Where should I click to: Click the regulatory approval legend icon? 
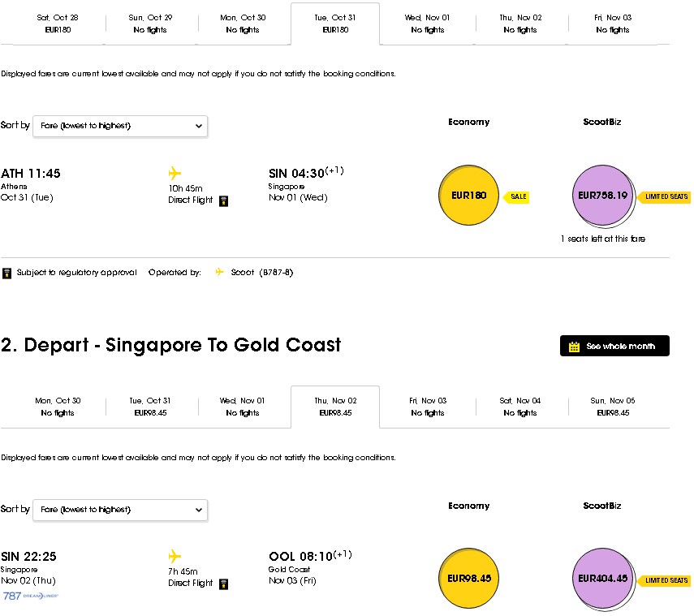[x=6, y=273]
